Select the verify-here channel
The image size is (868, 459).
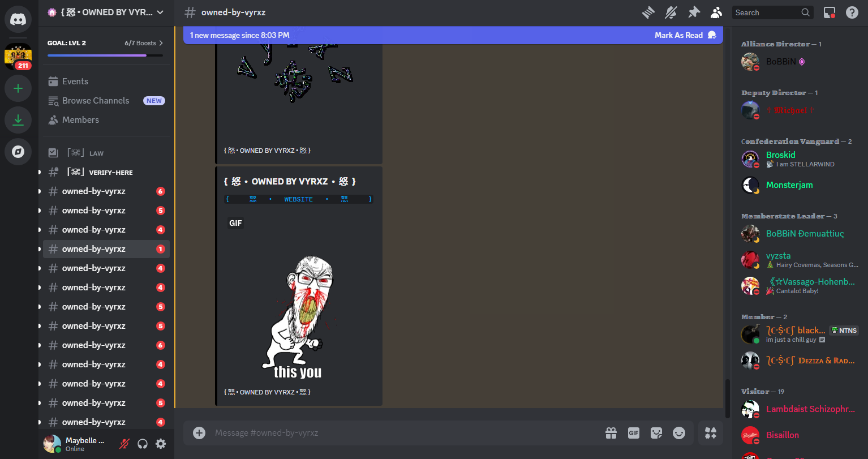110,172
